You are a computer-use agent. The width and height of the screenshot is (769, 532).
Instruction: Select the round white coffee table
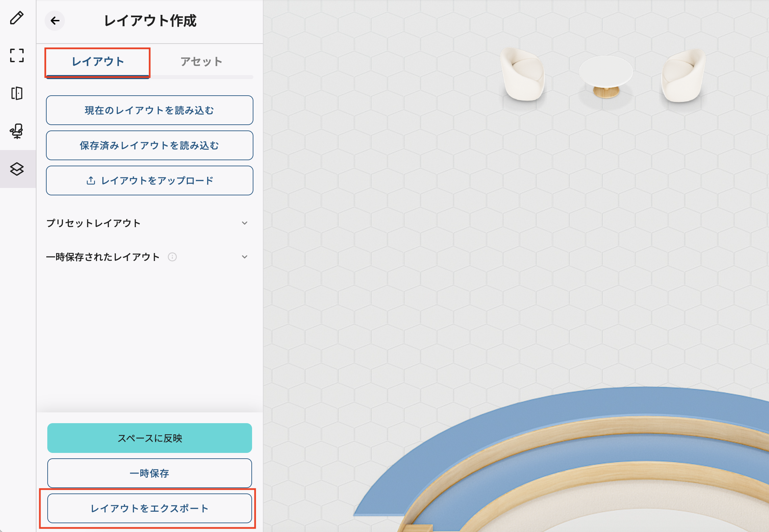606,77
